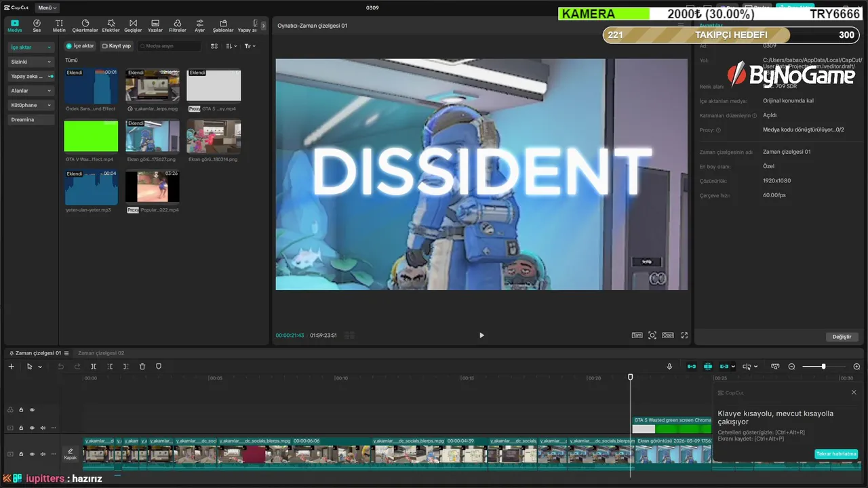Screen dimensions: 868x488
Task: Mute the green screen overlay track
Action: 43,428
